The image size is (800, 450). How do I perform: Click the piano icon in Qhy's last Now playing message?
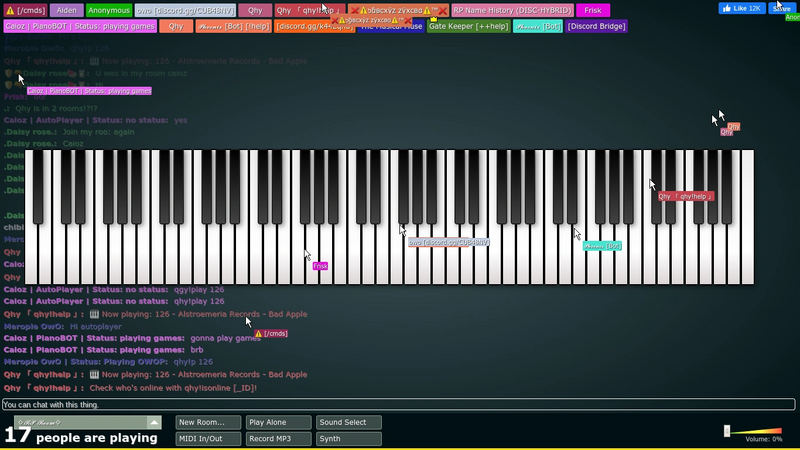[94, 374]
